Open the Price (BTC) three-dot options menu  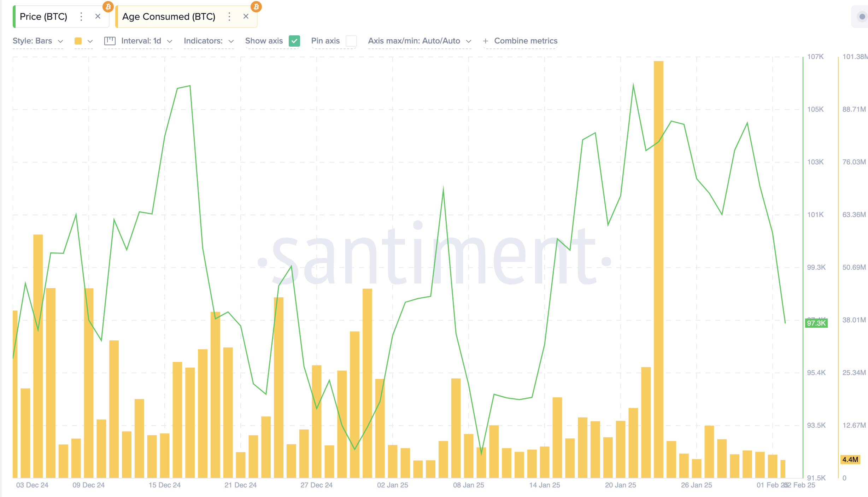pos(81,17)
